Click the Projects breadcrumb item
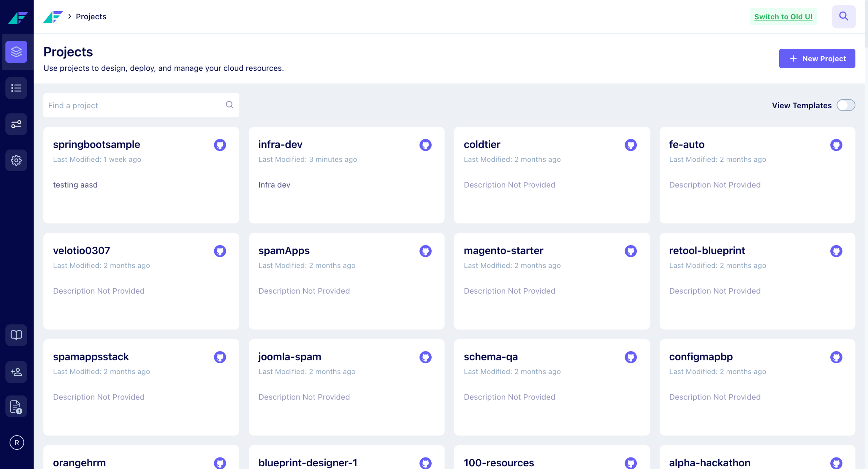Viewport: 868px width, 469px height. 91,17
